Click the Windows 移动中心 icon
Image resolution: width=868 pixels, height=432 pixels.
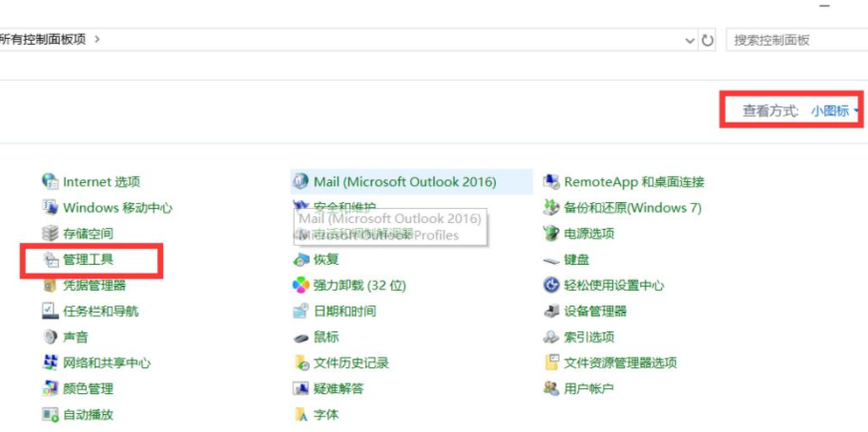[x=50, y=207]
